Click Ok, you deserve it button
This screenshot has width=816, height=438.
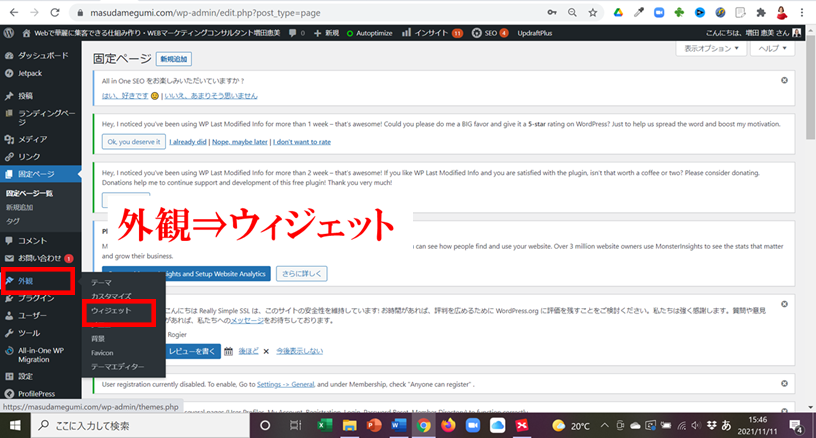pyautogui.click(x=134, y=141)
